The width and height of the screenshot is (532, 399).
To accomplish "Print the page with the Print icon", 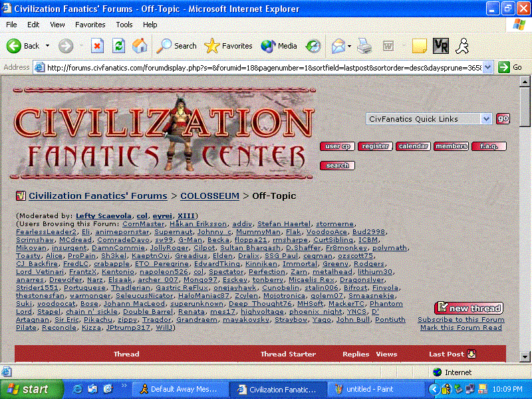I will tap(364, 46).
